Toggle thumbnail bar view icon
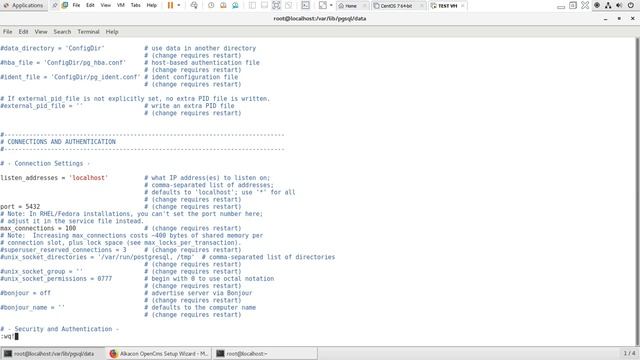The height and width of the screenshot is (360, 640). (264, 5)
